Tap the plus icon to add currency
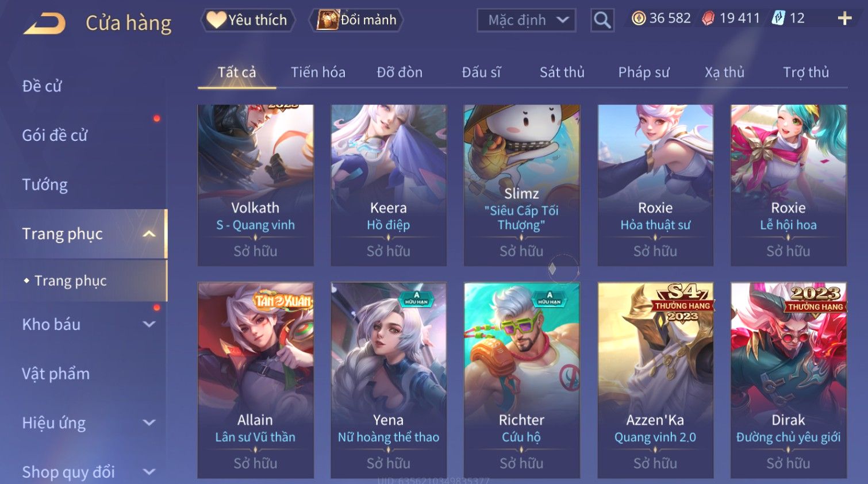Image resolution: width=868 pixels, height=484 pixels. [x=844, y=18]
